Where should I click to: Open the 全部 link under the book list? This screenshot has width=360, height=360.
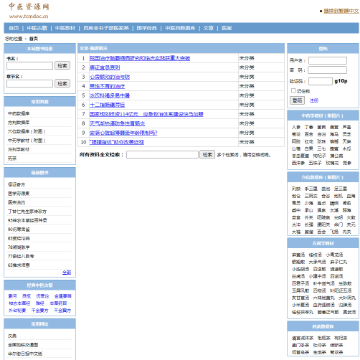click(67, 272)
